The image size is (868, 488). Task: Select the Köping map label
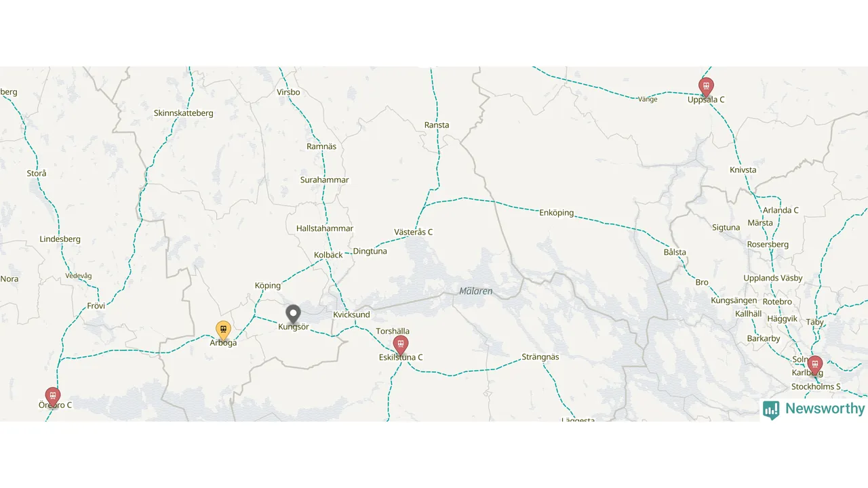(x=268, y=286)
